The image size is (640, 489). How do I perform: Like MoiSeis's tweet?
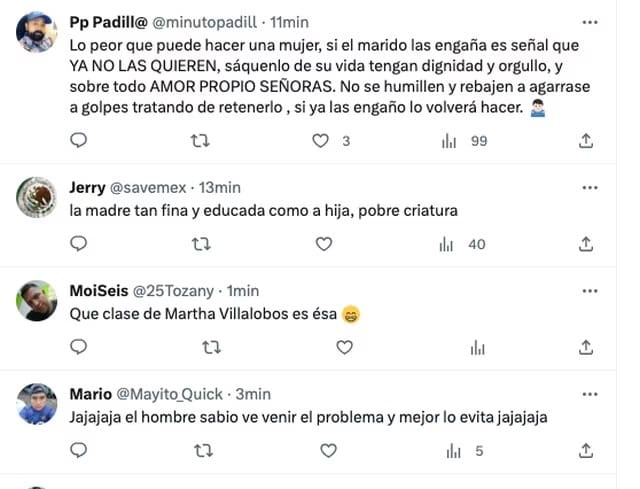coord(344,347)
